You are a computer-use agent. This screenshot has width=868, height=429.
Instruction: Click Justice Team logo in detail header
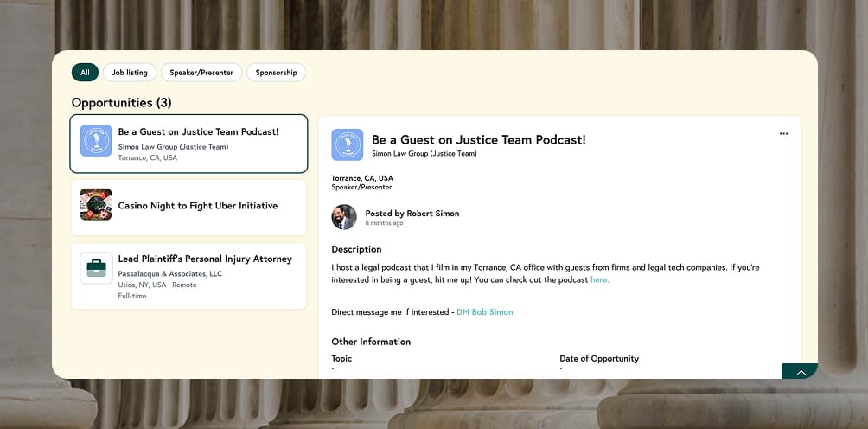[x=347, y=144]
